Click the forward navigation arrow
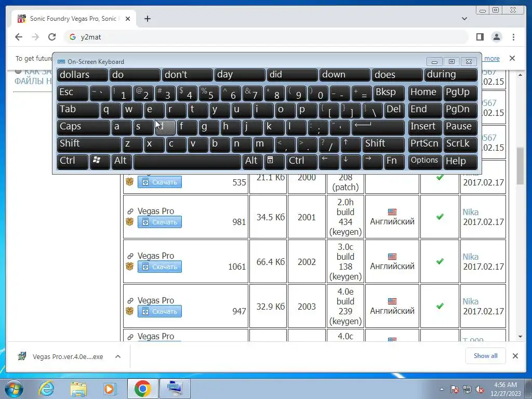Image resolution: width=532 pixels, height=399 pixels. pos(35,37)
